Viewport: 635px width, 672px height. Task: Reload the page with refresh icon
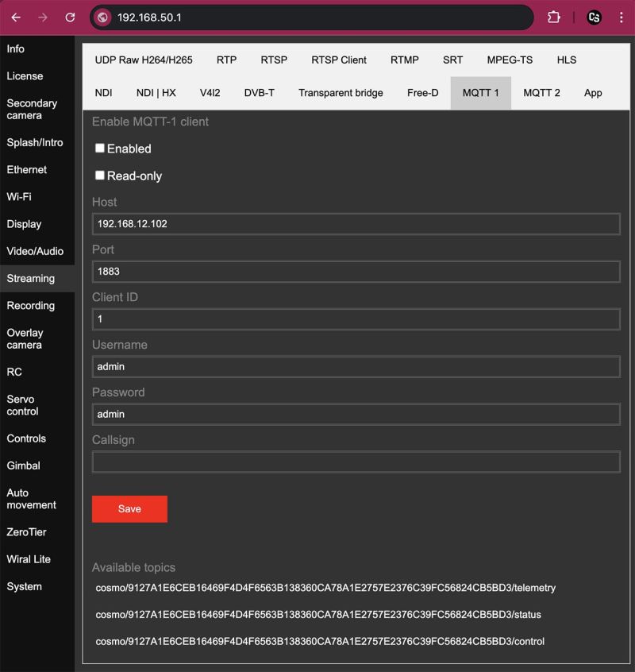point(70,17)
